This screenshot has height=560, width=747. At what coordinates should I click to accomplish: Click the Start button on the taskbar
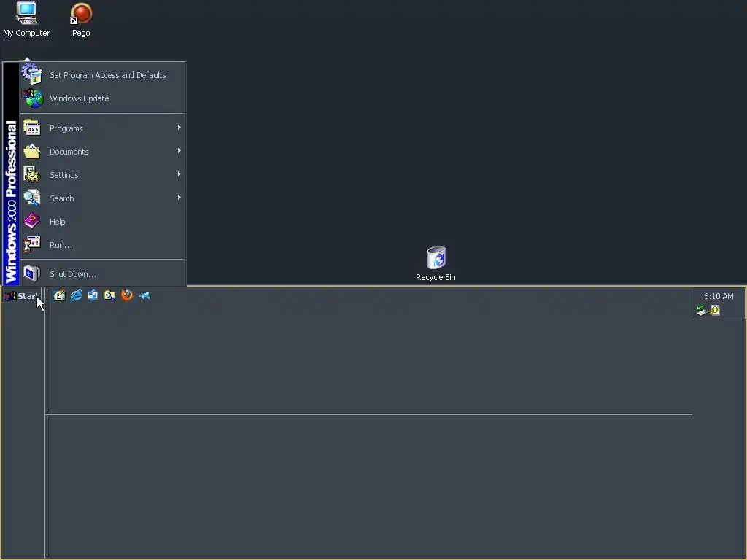[21, 296]
